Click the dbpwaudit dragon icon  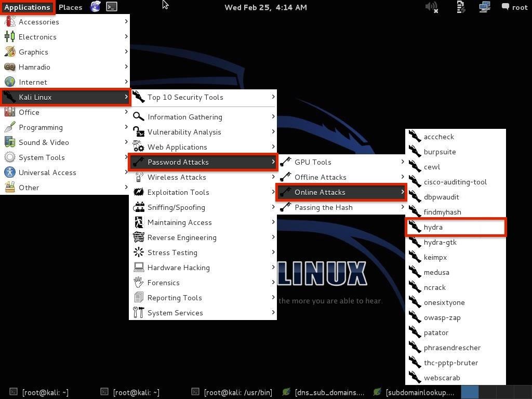(x=415, y=197)
